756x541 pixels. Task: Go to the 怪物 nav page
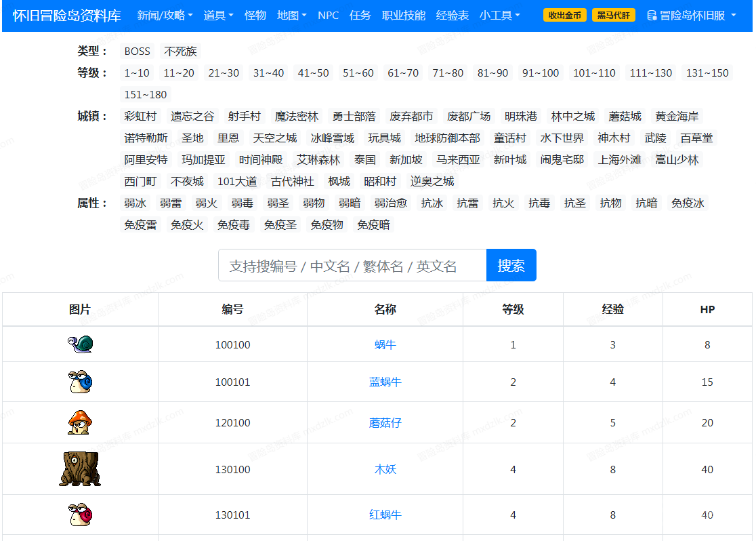(x=255, y=16)
